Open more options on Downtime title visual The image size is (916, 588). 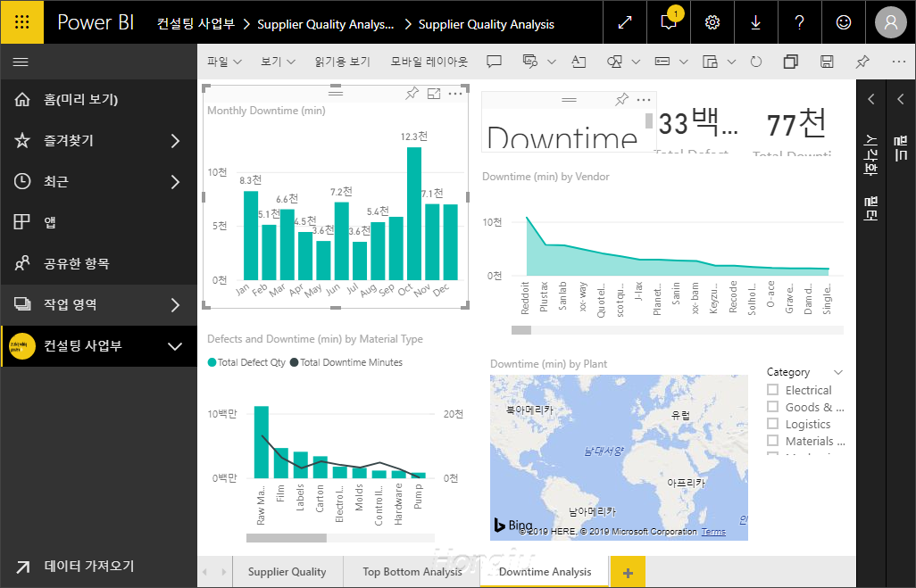click(x=643, y=100)
